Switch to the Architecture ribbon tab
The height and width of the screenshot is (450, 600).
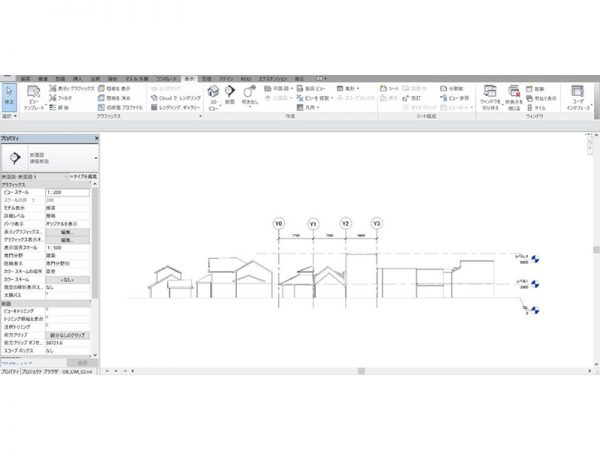point(25,78)
